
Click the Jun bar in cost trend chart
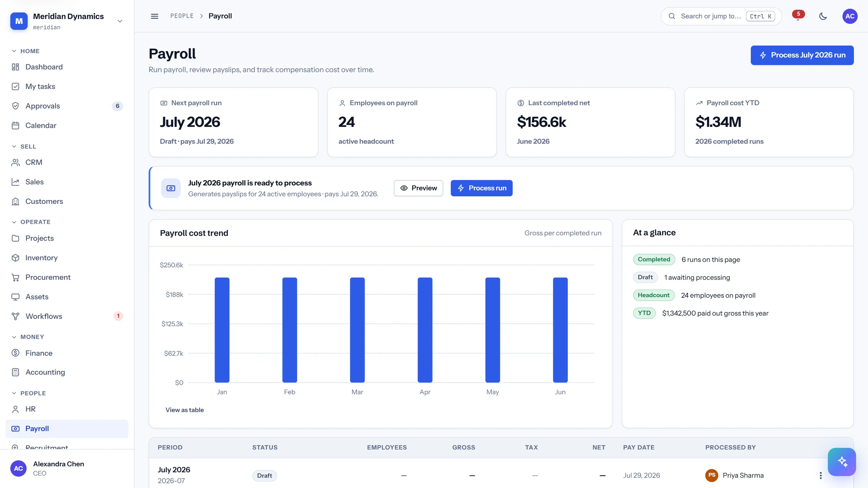[560, 330]
